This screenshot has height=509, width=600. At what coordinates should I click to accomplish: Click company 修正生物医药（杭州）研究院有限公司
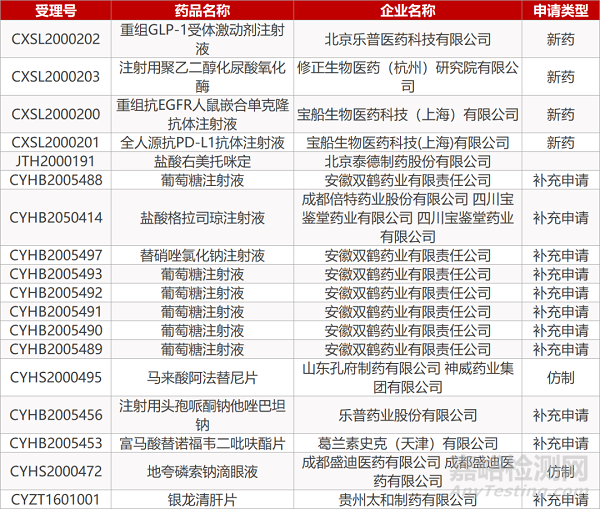408,77
